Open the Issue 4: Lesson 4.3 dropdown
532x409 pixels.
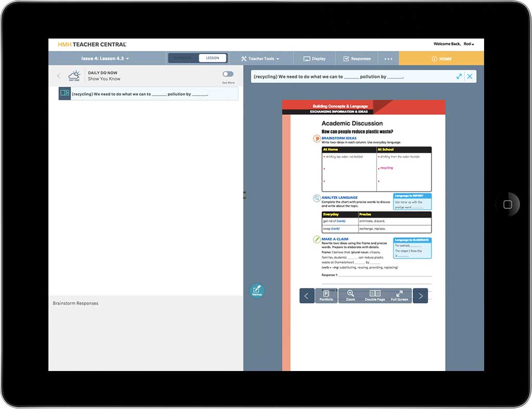(105, 58)
